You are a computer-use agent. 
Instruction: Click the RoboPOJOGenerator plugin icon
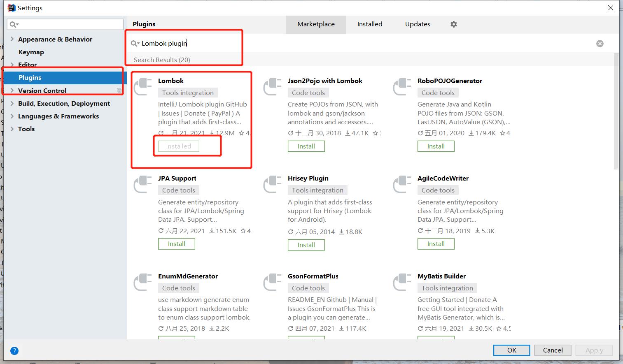(x=402, y=87)
